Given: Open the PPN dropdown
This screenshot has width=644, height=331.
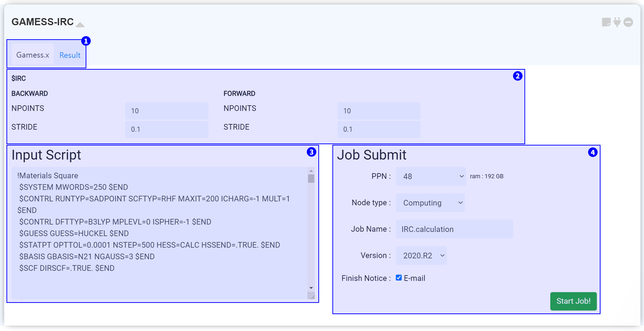Looking at the screenshot, I should [x=431, y=176].
